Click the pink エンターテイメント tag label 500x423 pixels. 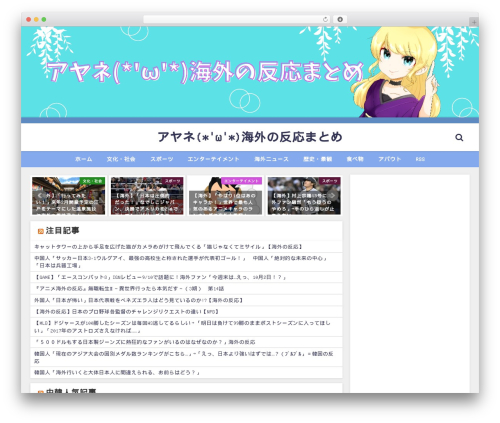tap(241, 181)
